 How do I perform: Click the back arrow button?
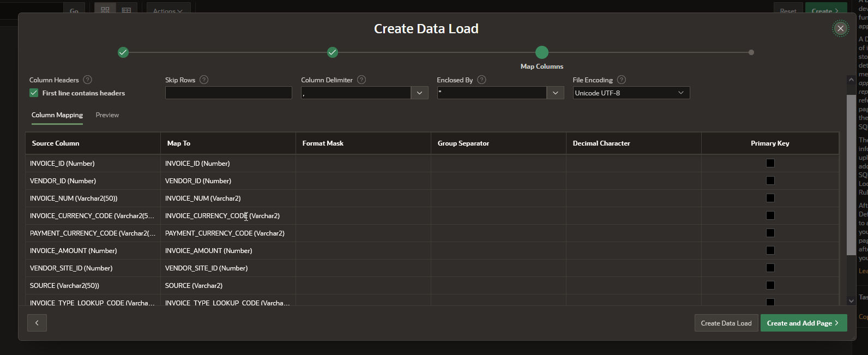pyautogui.click(x=37, y=323)
